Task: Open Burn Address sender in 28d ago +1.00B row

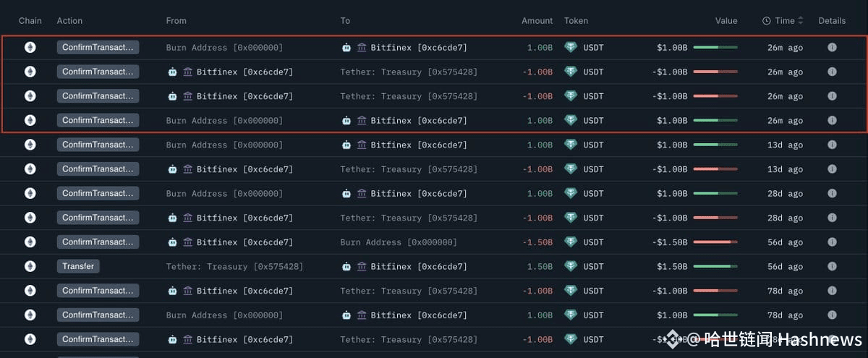Action: 224,194
